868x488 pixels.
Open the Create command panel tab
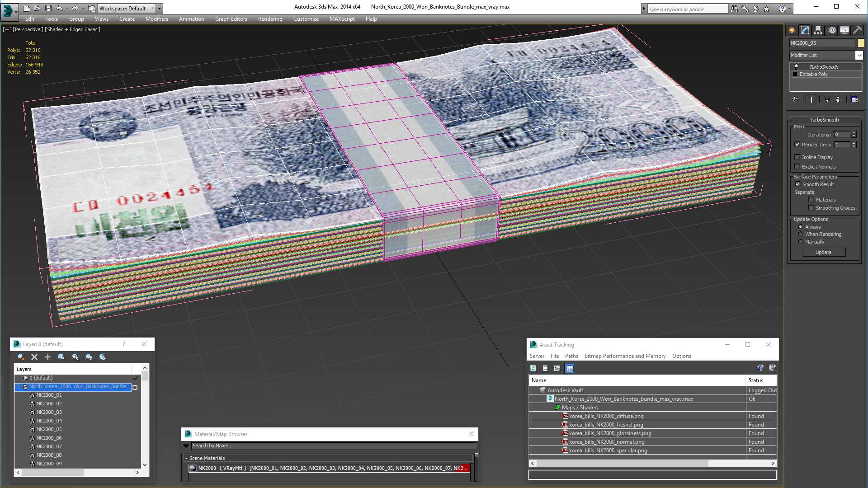point(792,30)
